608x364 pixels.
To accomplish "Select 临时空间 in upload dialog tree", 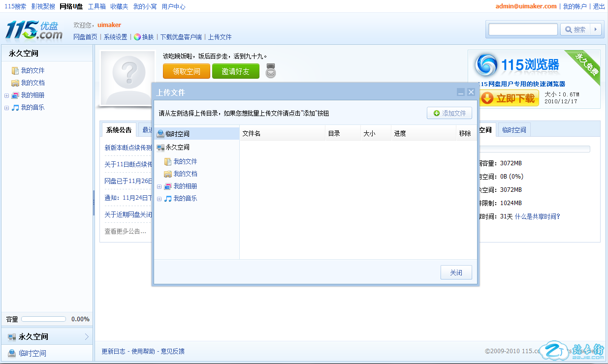I will click(177, 134).
